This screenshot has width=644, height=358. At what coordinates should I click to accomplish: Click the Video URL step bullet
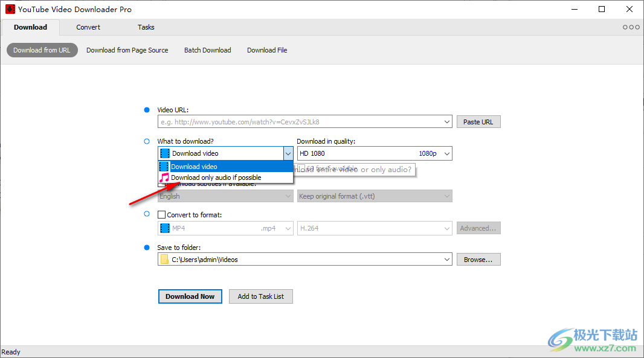pyautogui.click(x=147, y=110)
